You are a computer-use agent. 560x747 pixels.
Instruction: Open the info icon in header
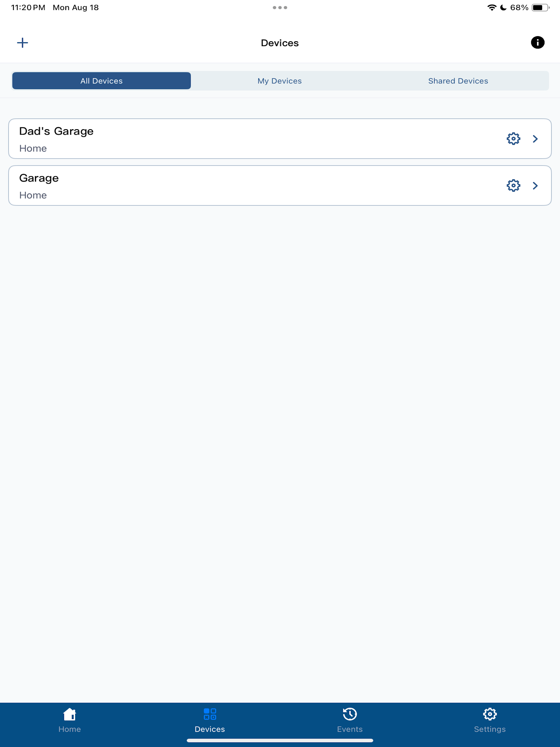click(537, 43)
